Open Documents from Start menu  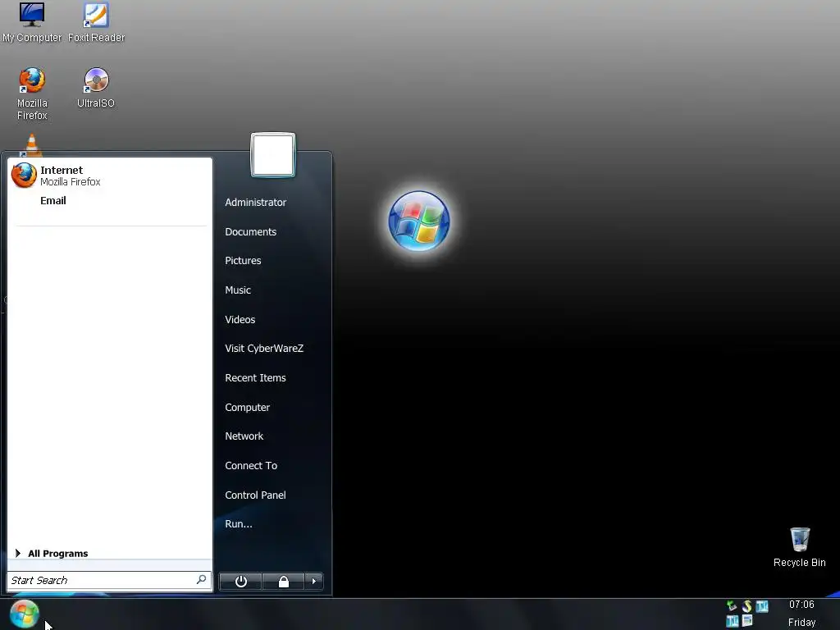pos(251,232)
